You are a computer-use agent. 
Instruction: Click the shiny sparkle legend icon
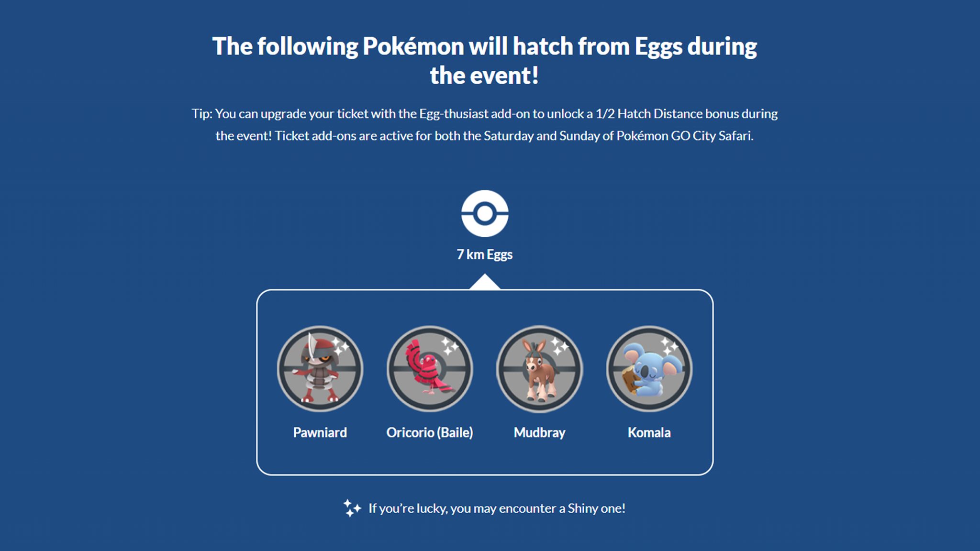click(x=352, y=508)
